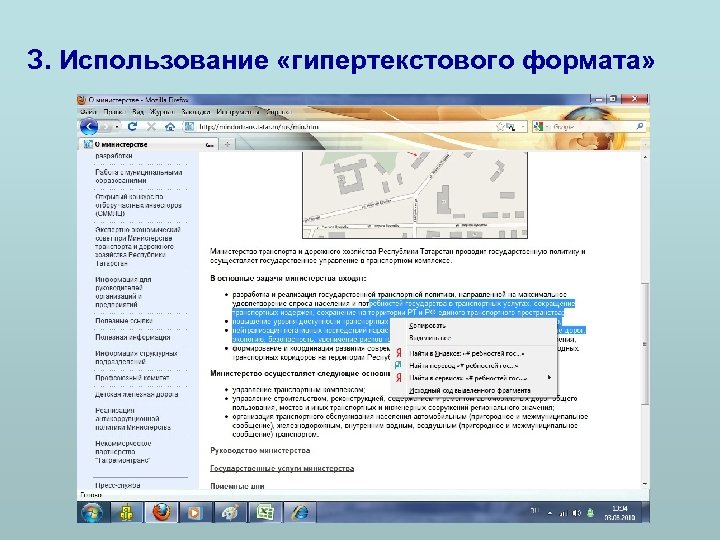The width and height of the screenshot is (720, 540).
Task: Open sidebar link 'Работа с муниципальными образованиями'
Action: [x=139, y=176]
